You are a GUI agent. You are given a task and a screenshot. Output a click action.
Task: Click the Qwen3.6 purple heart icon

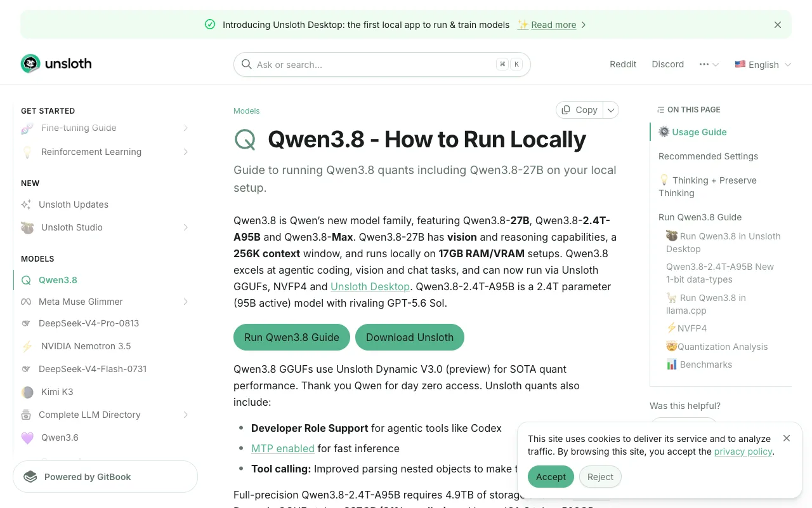[x=27, y=438]
